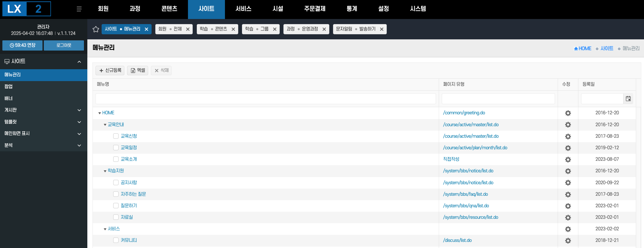This screenshot has height=248, width=644.
Task: Click the edit gear for 교육일정 row
Action: 568,148
